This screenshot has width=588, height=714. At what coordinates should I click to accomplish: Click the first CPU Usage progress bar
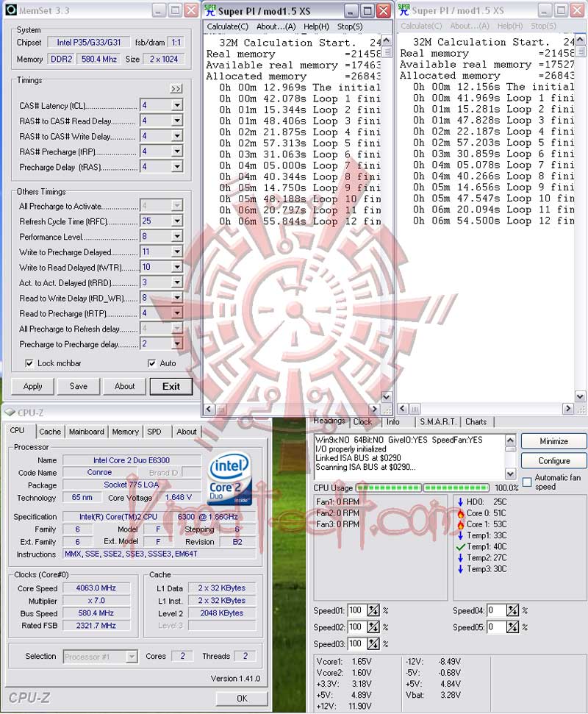(389, 488)
